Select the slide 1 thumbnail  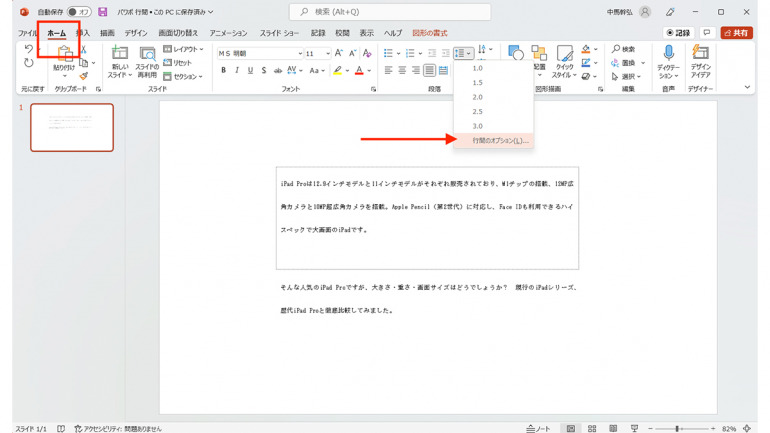pyautogui.click(x=72, y=127)
